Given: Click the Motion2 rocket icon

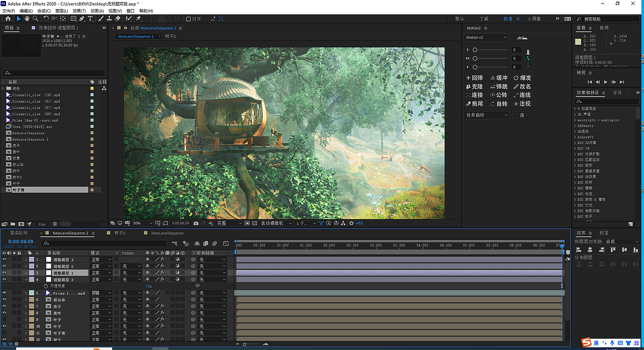Looking at the screenshot, I should pyautogui.click(x=528, y=52).
